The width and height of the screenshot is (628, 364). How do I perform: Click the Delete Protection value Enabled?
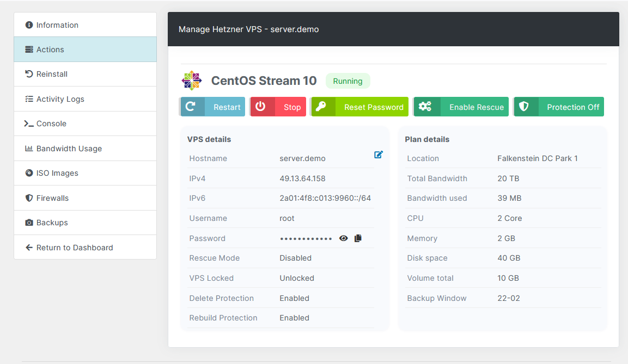pyautogui.click(x=294, y=298)
